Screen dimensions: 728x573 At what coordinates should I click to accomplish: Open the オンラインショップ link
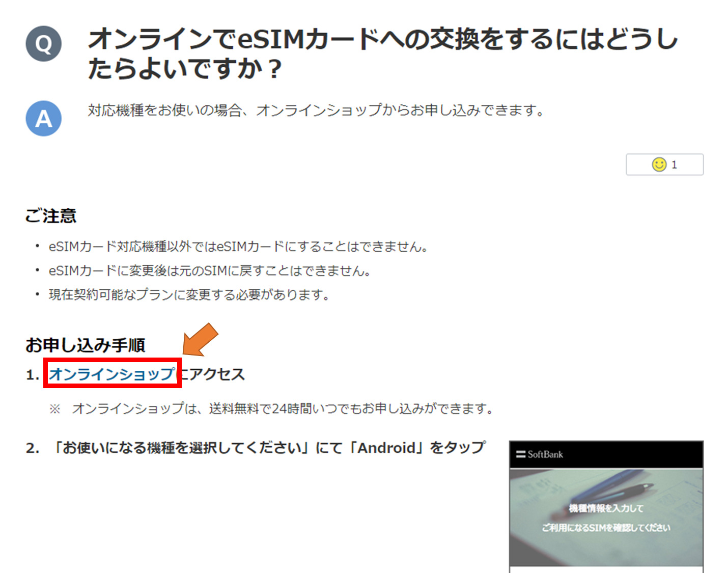(112, 374)
